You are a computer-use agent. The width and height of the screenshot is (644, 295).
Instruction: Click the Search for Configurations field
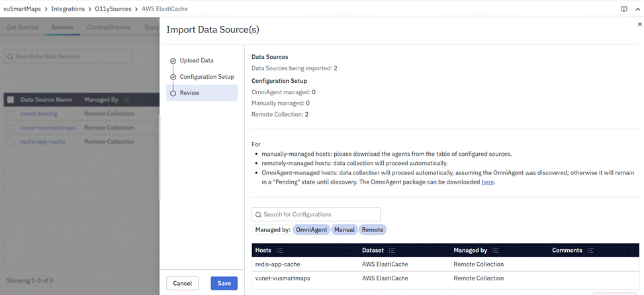(x=316, y=214)
